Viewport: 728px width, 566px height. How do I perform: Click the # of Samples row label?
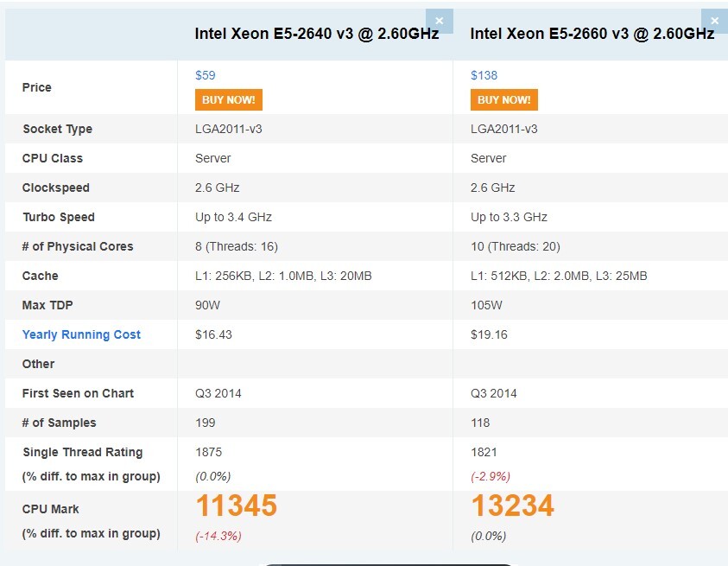click(x=61, y=423)
